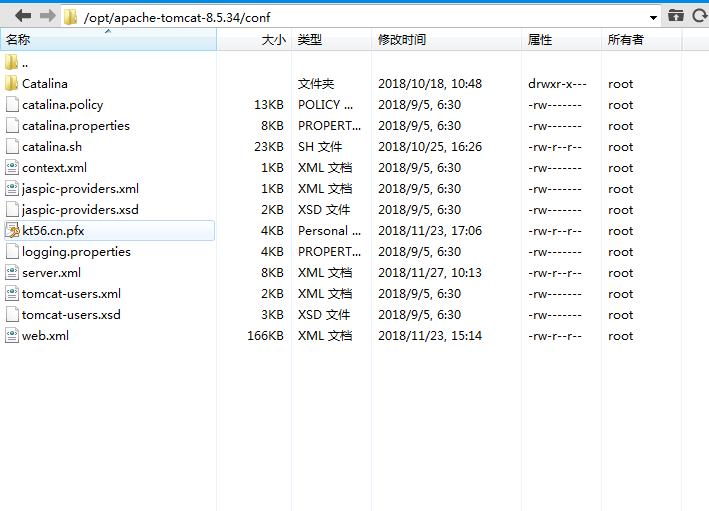Sort by the 修改时间 column header
The width and height of the screenshot is (709, 511).
tap(446, 39)
